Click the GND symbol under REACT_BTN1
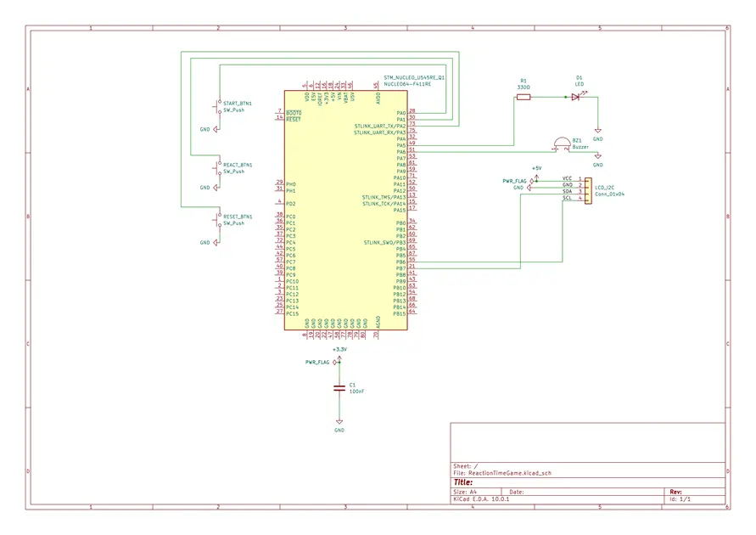The width and height of the screenshot is (756, 535). click(x=216, y=187)
